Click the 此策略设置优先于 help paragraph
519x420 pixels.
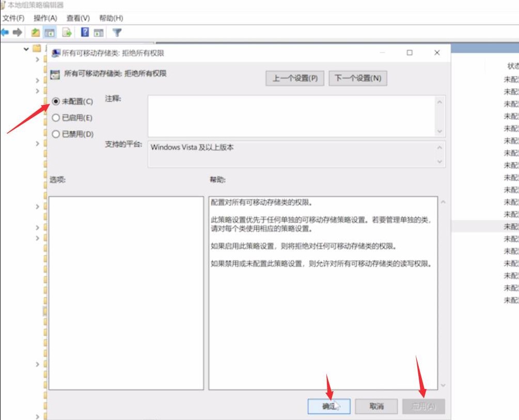(321, 224)
